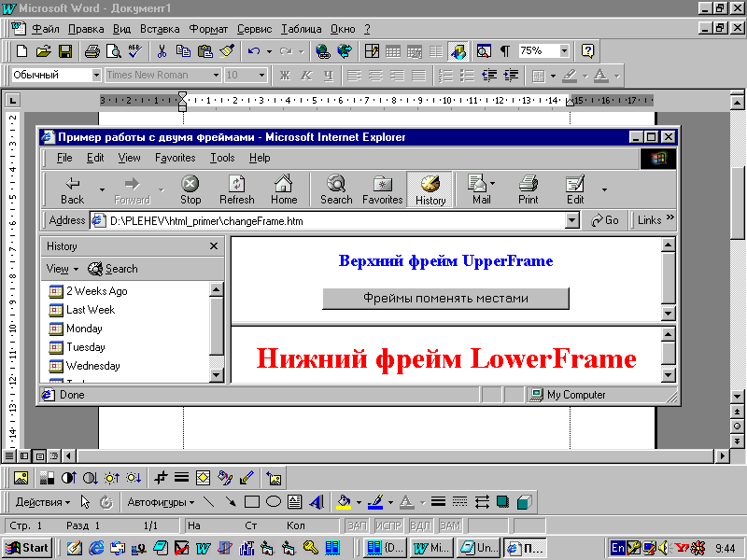Click the Stop icon in Internet Explorer
This screenshot has width=747, height=560.
point(190,189)
